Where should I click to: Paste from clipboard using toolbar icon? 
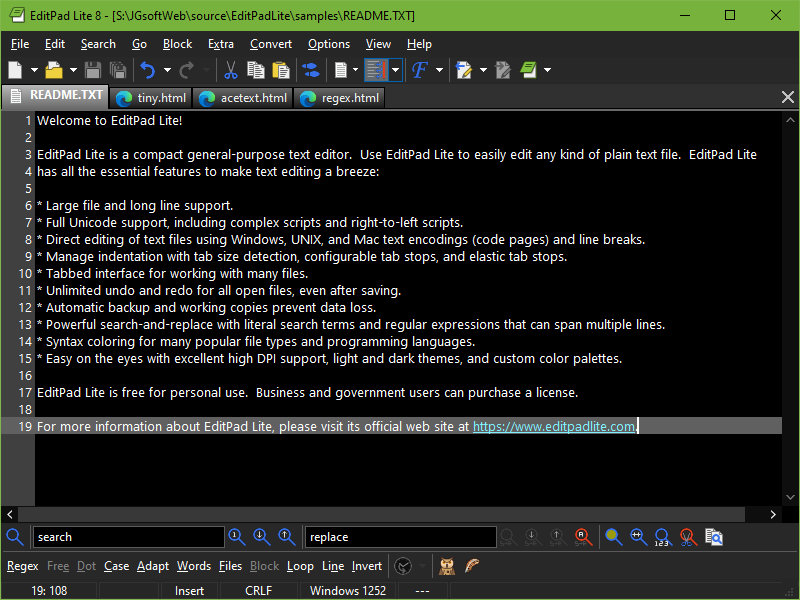[x=281, y=70]
